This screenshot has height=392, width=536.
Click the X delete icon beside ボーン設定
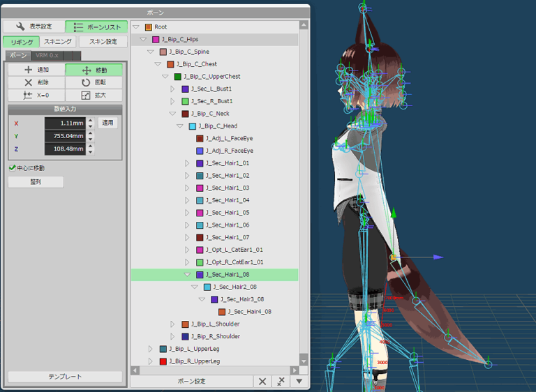pyautogui.click(x=262, y=382)
